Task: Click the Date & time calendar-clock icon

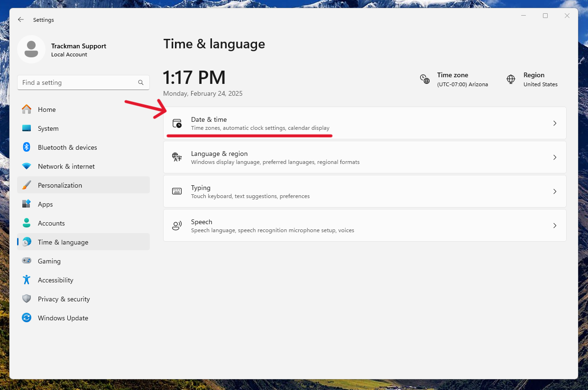Action: 177,123
